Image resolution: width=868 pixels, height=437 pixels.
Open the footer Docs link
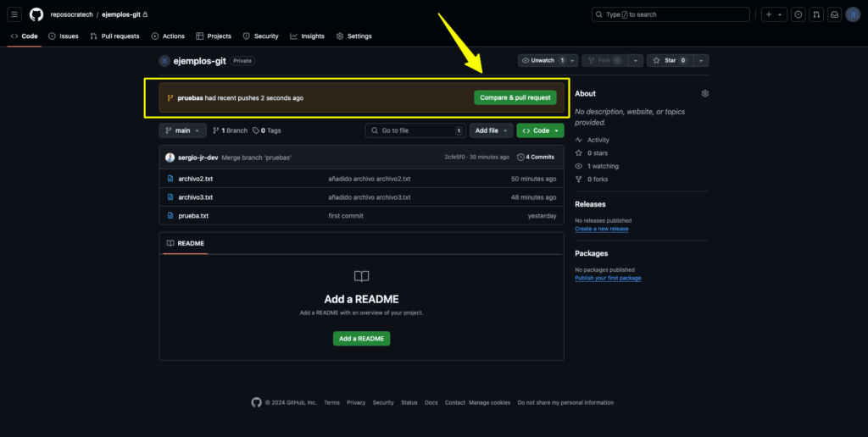click(x=431, y=403)
